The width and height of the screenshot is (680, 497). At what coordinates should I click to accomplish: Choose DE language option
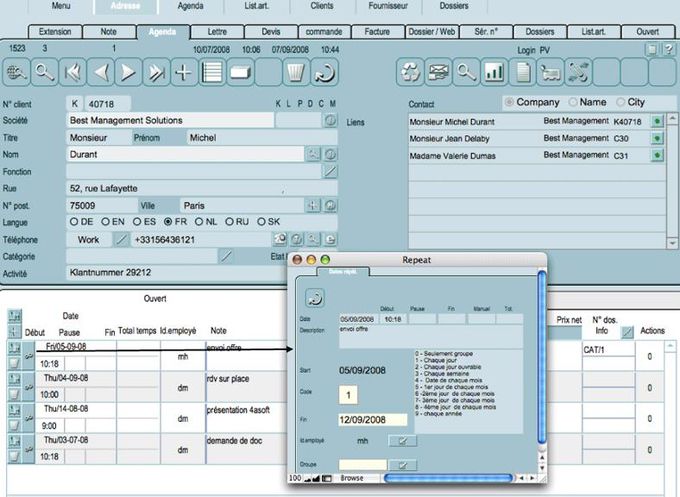tap(74, 222)
